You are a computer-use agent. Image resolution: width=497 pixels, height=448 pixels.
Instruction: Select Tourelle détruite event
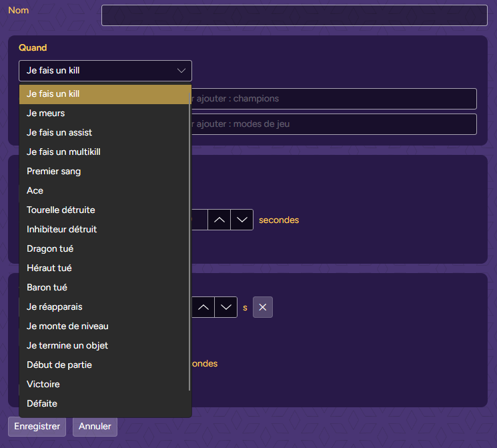pos(105,210)
